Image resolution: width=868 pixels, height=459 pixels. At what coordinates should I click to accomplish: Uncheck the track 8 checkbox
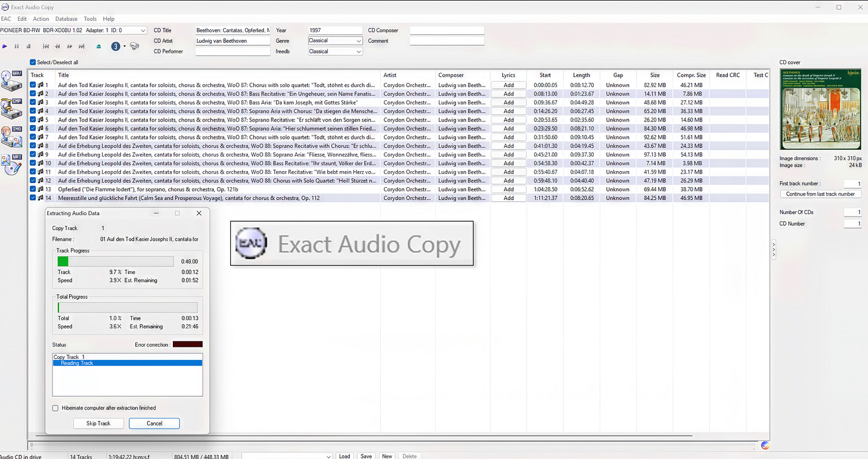33,145
